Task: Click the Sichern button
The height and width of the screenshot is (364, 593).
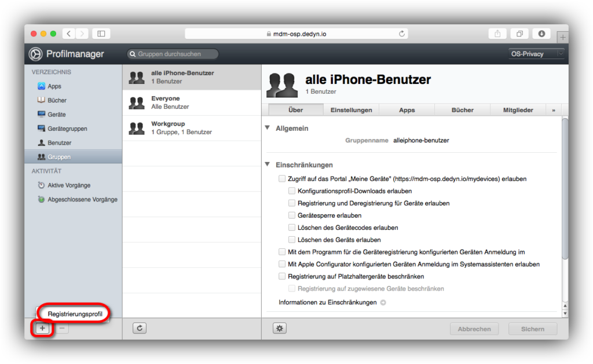Action: tap(533, 329)
